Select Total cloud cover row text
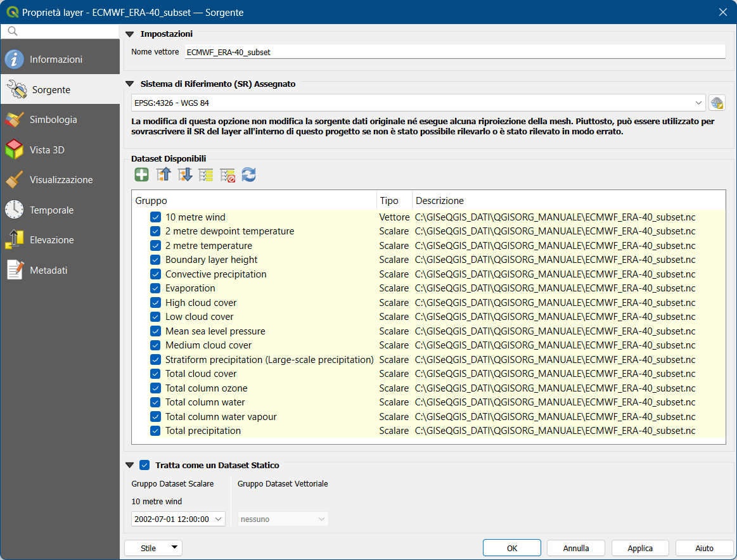 click(201, 374)
